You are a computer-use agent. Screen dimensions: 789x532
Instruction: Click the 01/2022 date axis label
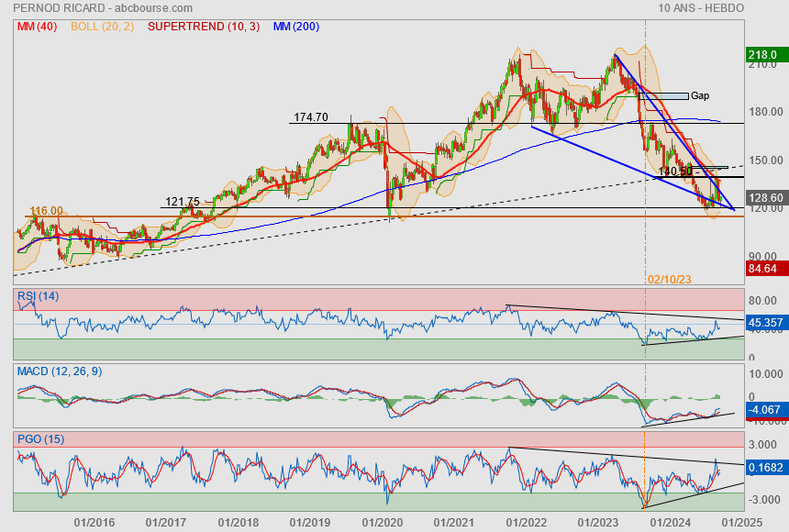point(527,523)
